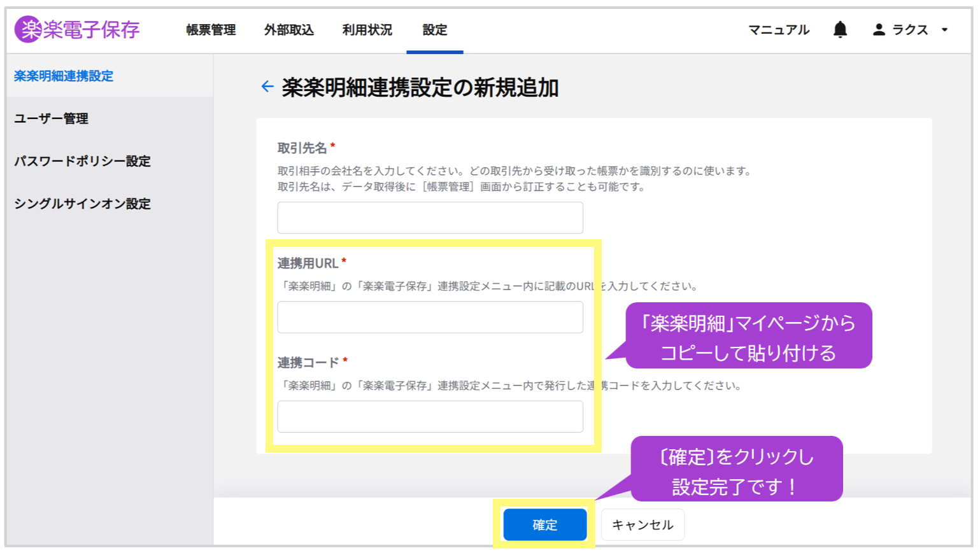
Task: Open the 帳票管理 menu
Action: [211, 30]
